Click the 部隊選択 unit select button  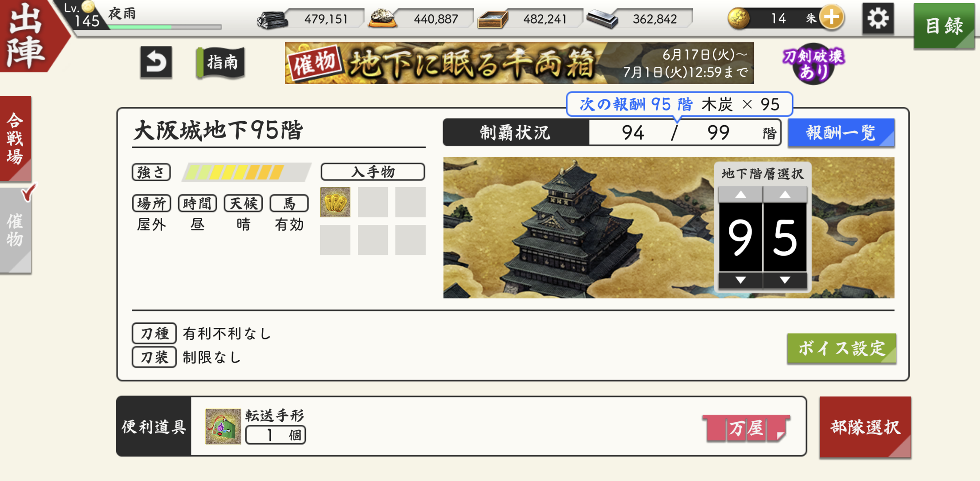pyautogui.click(x=865, y=427)
